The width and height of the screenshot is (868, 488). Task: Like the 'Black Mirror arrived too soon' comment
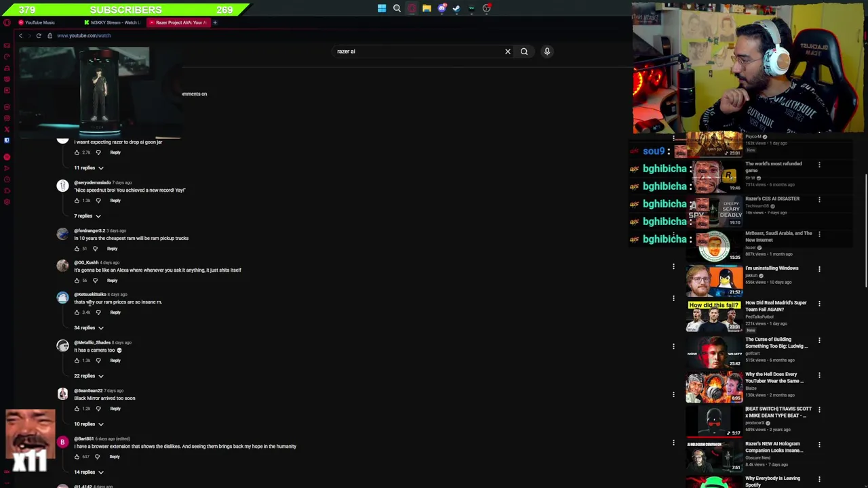77,409
